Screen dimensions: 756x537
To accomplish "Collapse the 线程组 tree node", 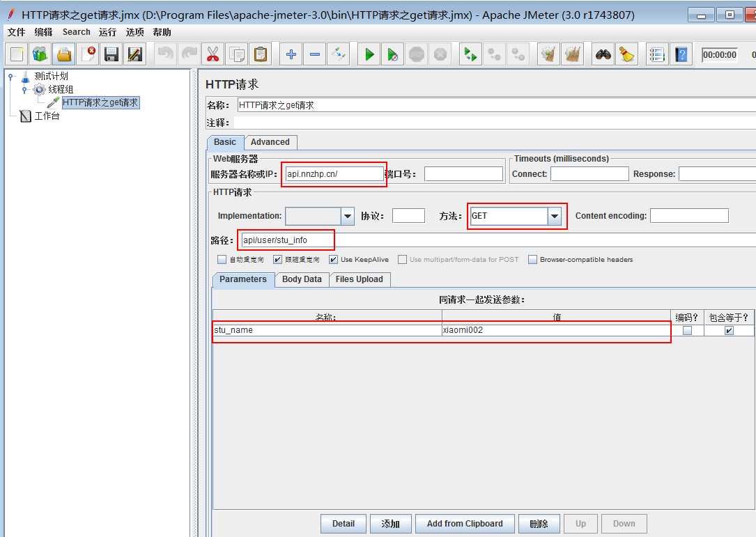I will coord(25,90).
